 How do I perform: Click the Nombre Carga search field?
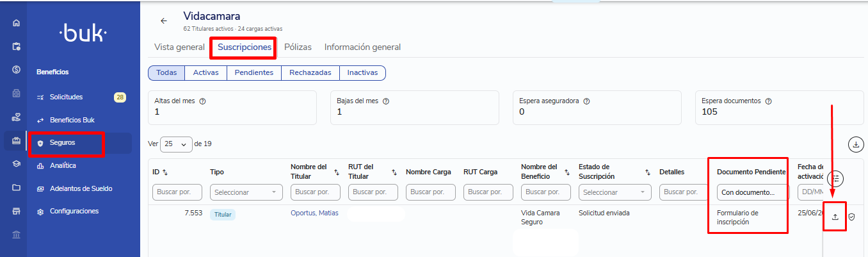coord(431,192)
